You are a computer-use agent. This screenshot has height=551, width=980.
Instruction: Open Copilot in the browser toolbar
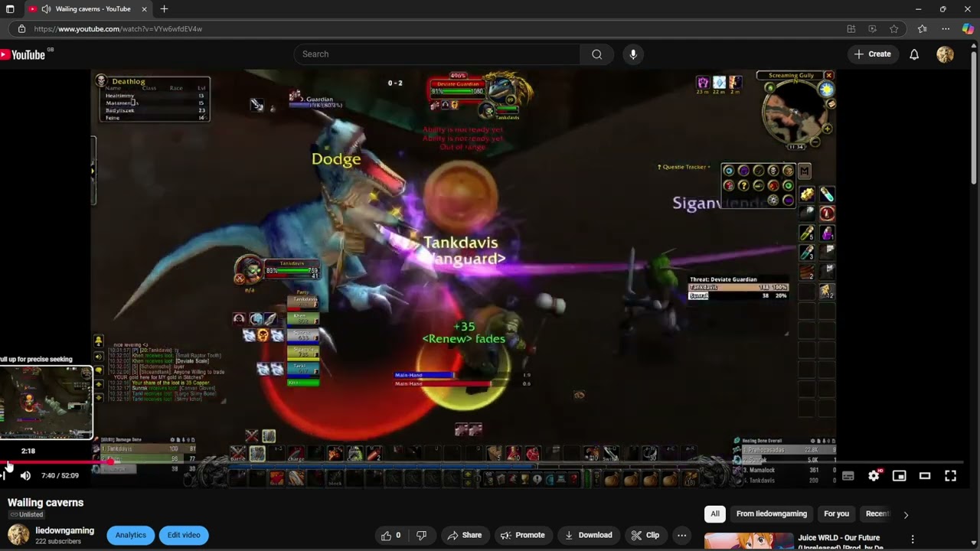click(968, 29)
